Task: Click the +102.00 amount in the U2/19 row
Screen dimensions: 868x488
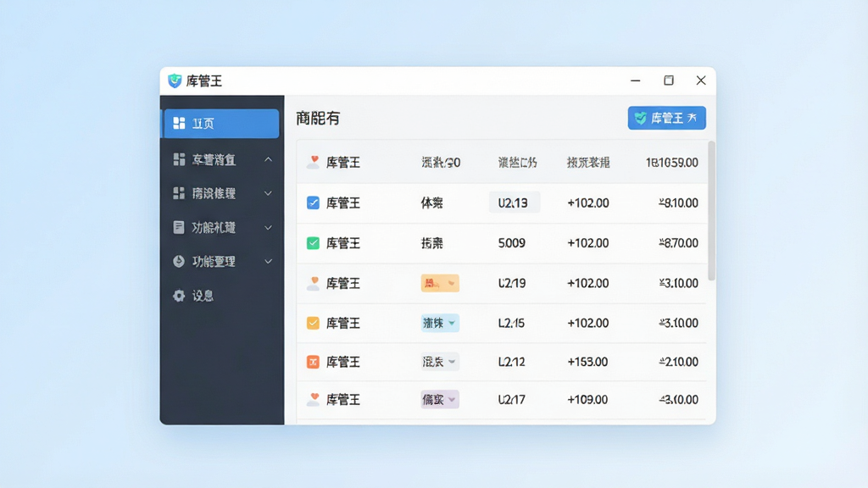Action: 588,283
